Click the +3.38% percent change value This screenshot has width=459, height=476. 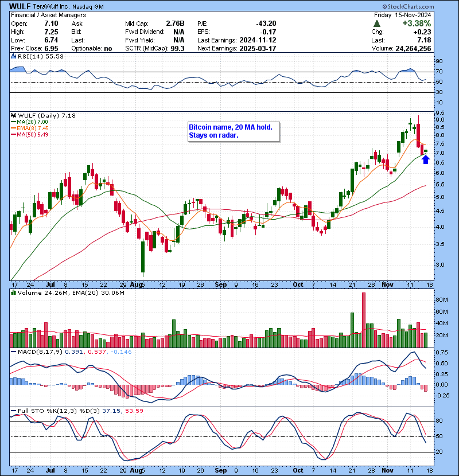[x=417, y=24]
